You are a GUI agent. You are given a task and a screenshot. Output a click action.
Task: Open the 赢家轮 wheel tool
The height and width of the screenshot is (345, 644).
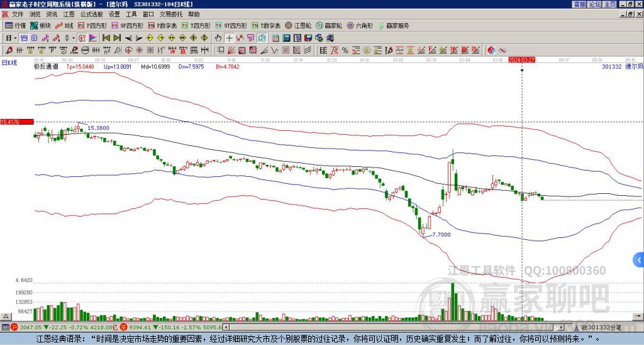click(x=329, y=25)
